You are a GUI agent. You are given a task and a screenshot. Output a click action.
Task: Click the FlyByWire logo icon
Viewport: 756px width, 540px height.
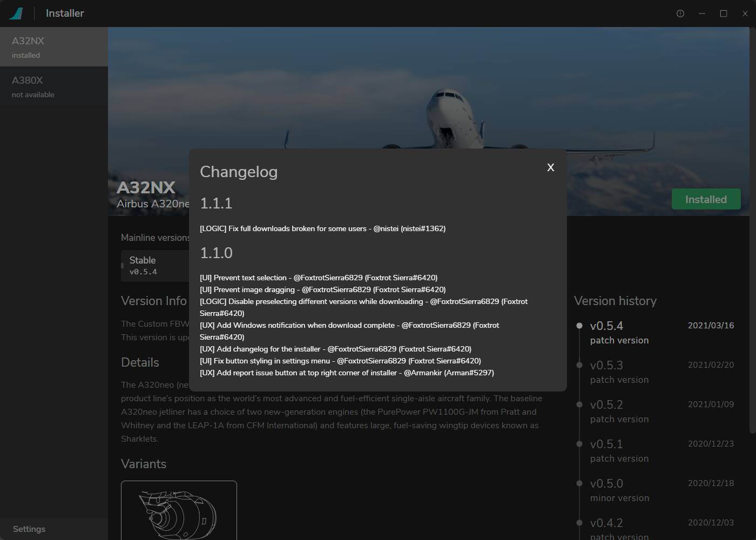16,13
